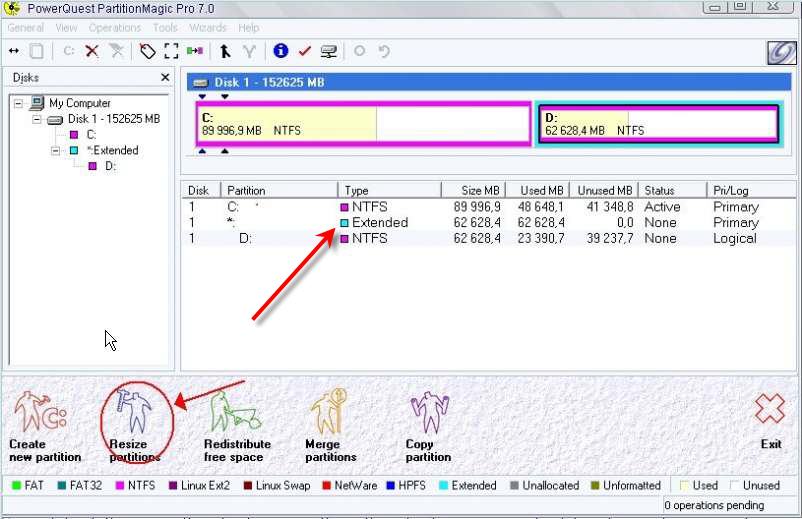The width and height of the screenshot is (802, 519).
Task: Click the grayed Merge partitions Y icon
Action: pos(249,51)
